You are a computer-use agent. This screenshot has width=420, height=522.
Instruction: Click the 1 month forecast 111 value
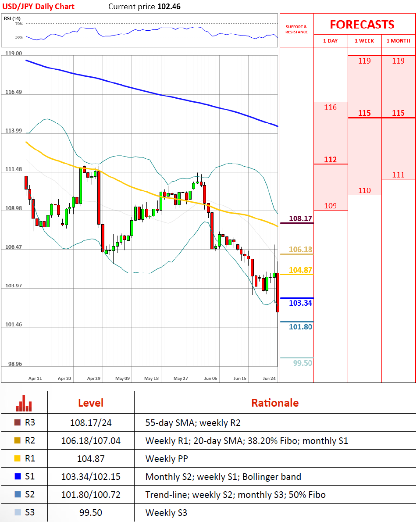point(399,175)
